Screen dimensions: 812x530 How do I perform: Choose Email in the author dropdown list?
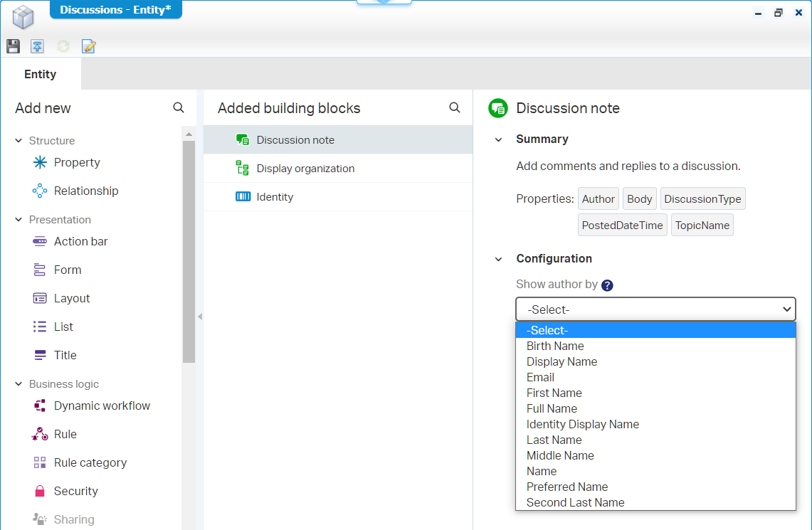click(x=540, y=377)
